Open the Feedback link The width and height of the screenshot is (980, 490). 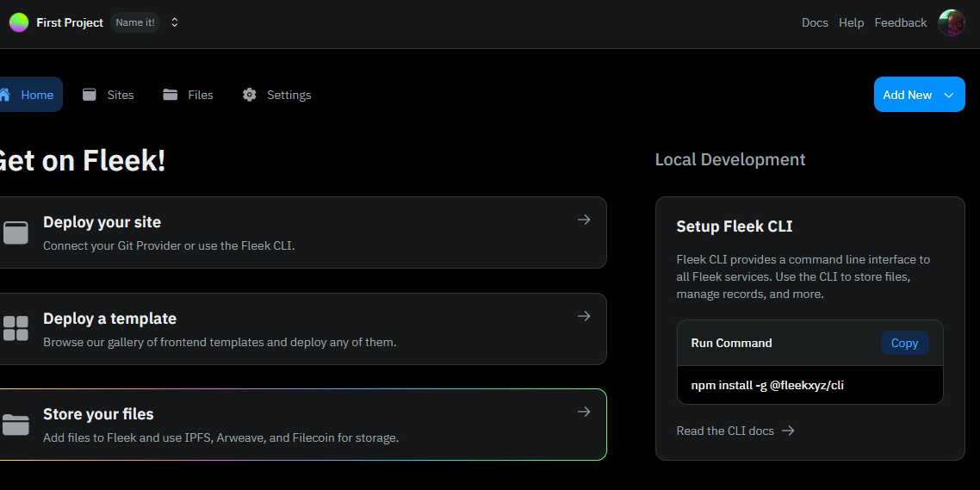point(900,22)
